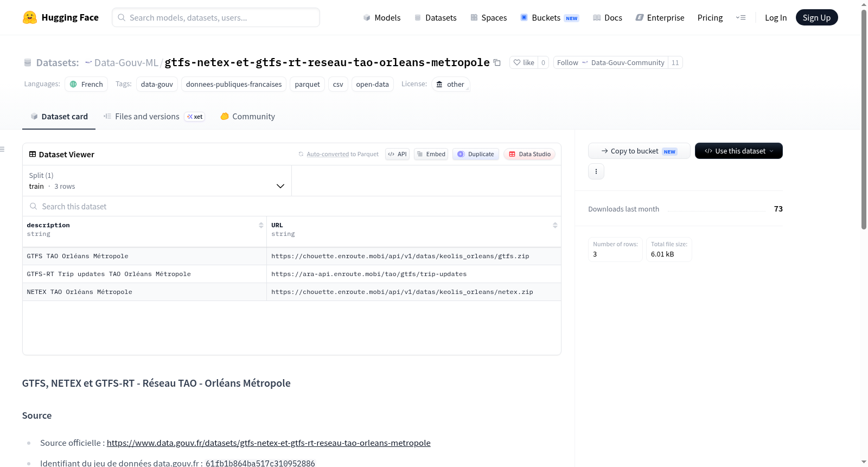Viewport: 868px width, 467px height.
Task: Select the GTFS TAO Orléans Métropole cell
Action: coord(144,256)
